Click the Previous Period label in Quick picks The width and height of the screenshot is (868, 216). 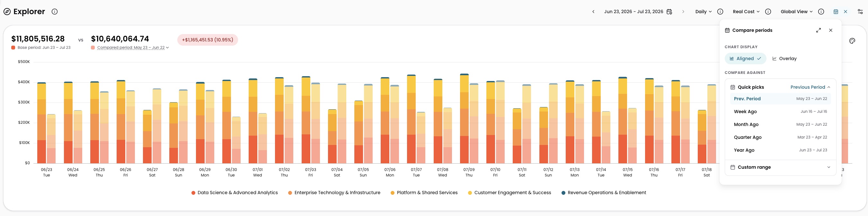click(x=808, y=87)
